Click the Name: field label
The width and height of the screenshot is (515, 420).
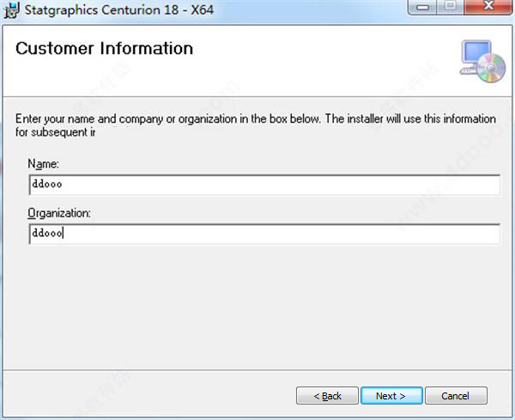coord(43,163)
